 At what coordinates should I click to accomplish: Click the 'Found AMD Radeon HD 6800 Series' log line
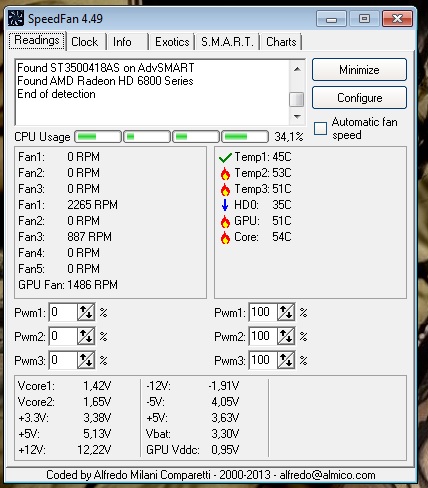coord(105,81)
